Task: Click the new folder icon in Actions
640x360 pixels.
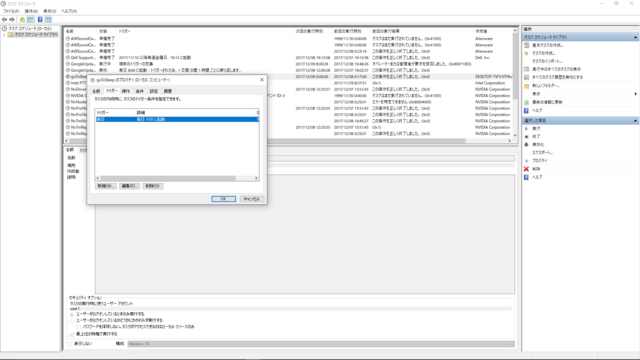Action: point(527,86)
